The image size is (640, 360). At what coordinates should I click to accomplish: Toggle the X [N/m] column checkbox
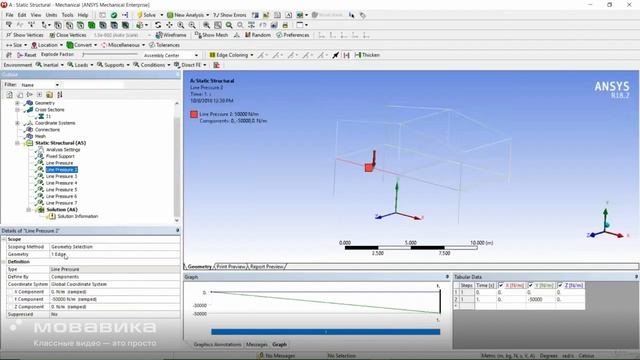click(x=501, y=285)
